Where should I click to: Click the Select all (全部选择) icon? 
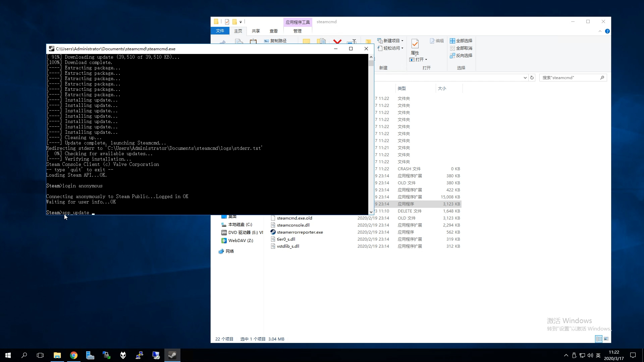coord(452,41)
